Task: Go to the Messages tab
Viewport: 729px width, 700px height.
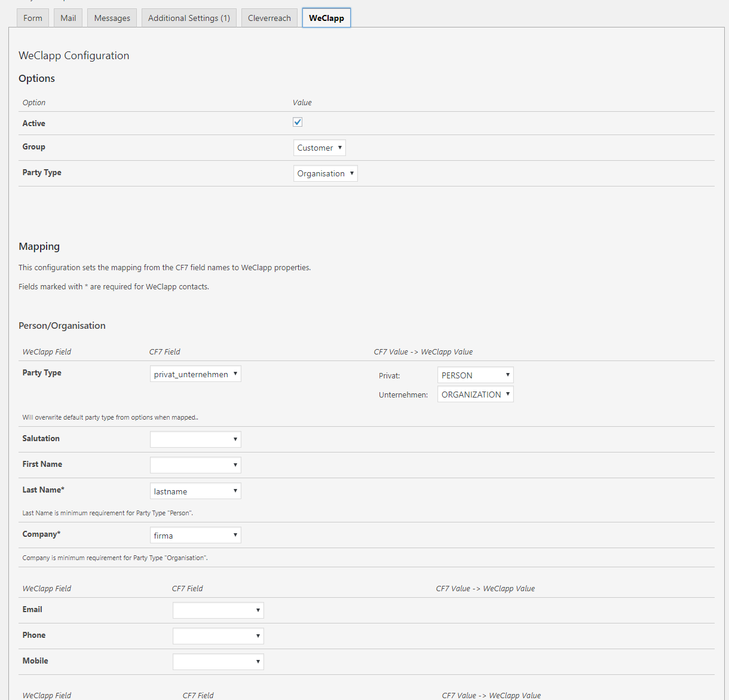Action: (x=112, y=18)
